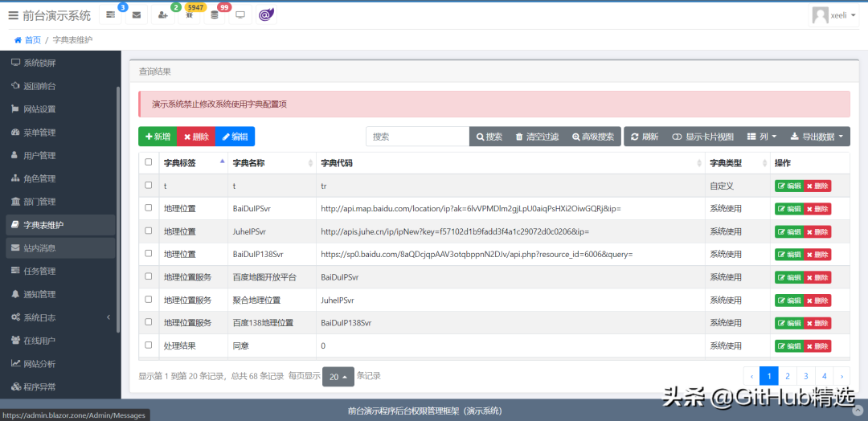The width and height of the screenshot is (868, 421).
Task: Check the JuheIPSvr 地理位置 row checkbox
Action: (149, 230)
